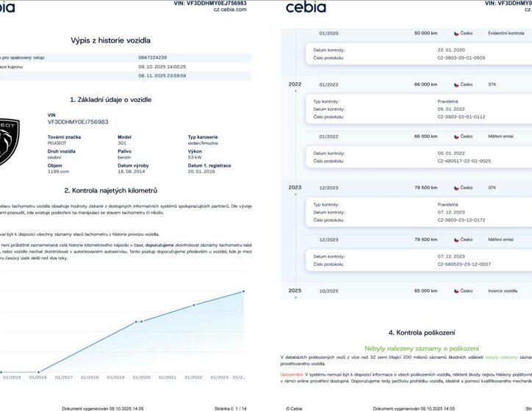The image size is (532, 411).
Task: Click the Czech flag beside the 01/2022 STK entry
Action: pyautogui.click(x=456, y=85)
